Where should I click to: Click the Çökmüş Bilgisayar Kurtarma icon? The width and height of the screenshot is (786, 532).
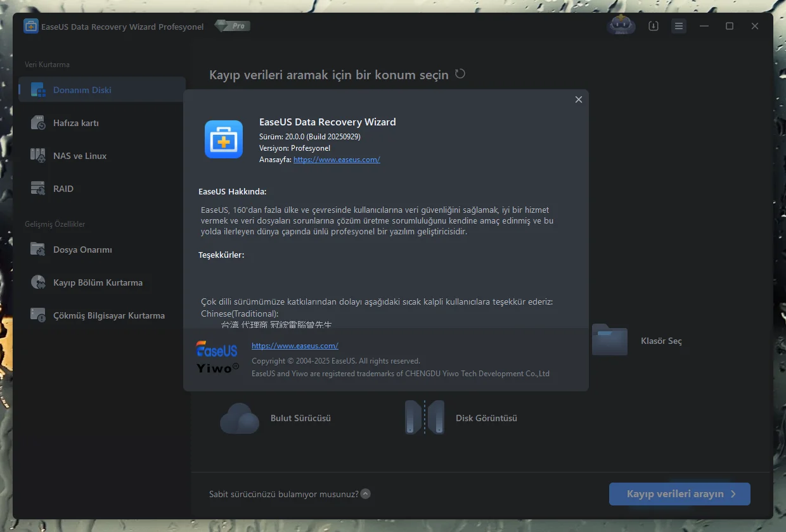click(38, 315)
